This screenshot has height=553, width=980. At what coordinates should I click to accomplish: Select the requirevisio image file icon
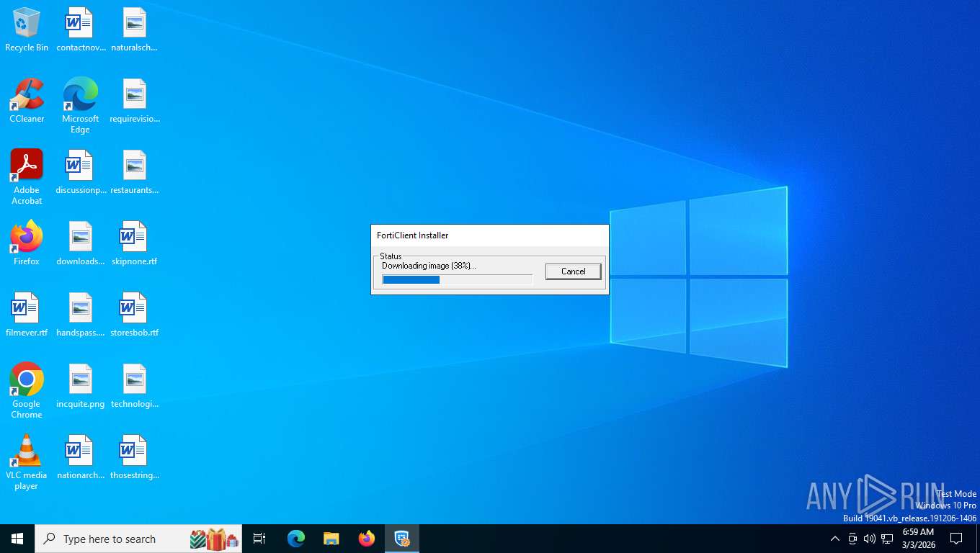(135, 102)
